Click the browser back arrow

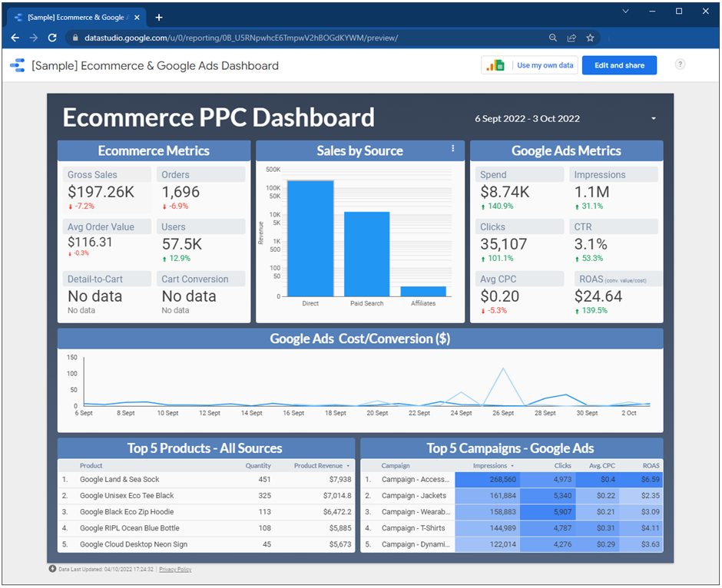(15, 38)
